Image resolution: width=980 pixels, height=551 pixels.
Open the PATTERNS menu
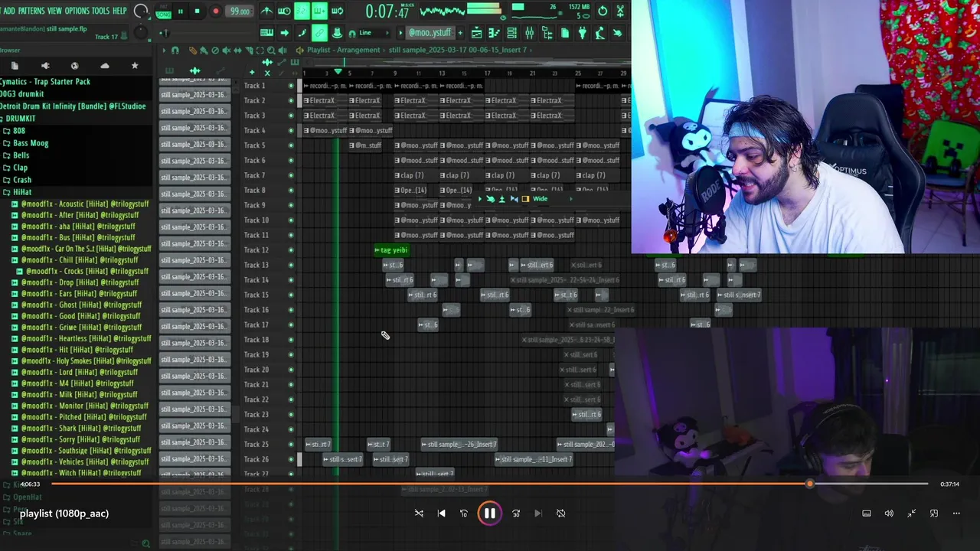[31, 11]
